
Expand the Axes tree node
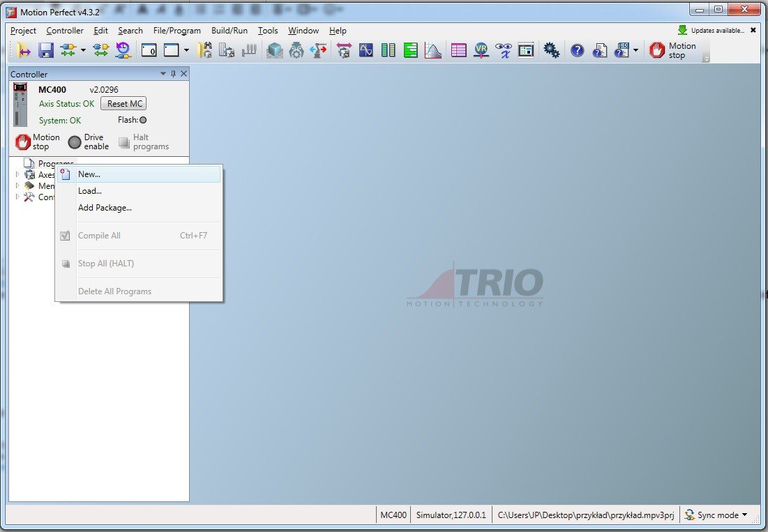17,174
